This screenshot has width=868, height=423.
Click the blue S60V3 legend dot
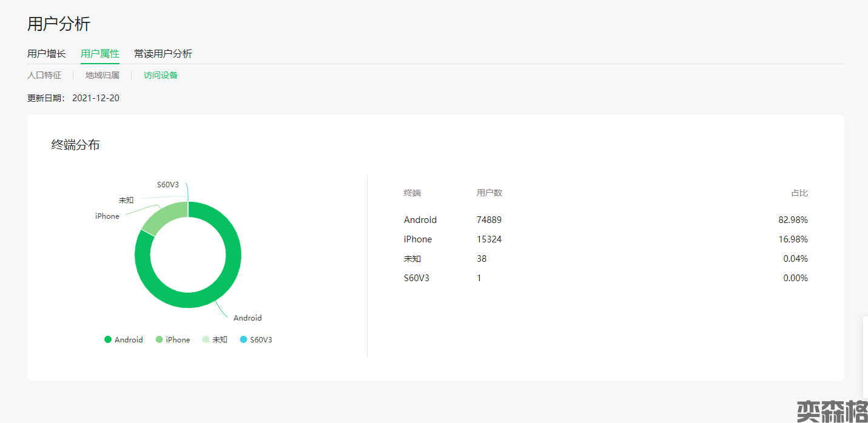[244, 340]
